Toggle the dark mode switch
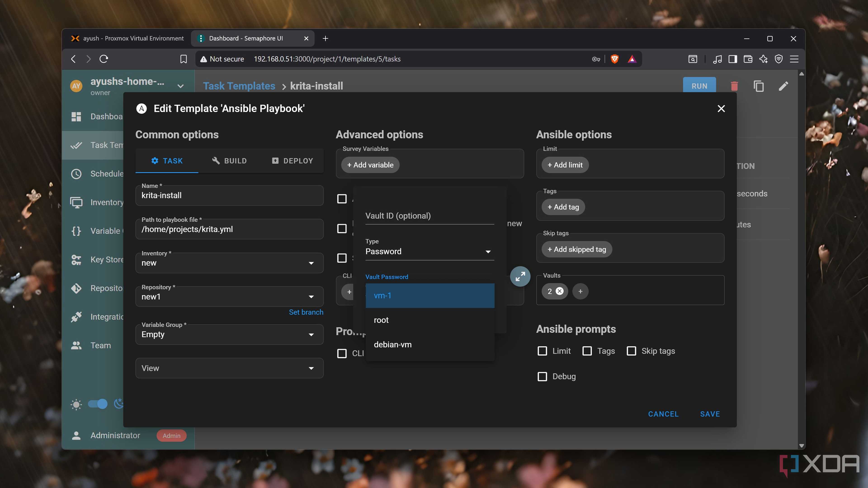This screenshot has width=868, height=488. click(x=97, y=404)
